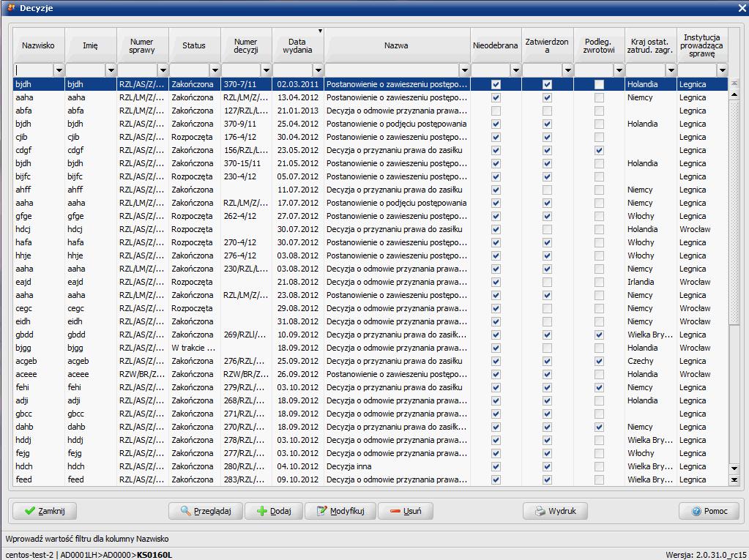Click 'RZW/BR/Z...' case number in aceee row

[x=142, y=374]
